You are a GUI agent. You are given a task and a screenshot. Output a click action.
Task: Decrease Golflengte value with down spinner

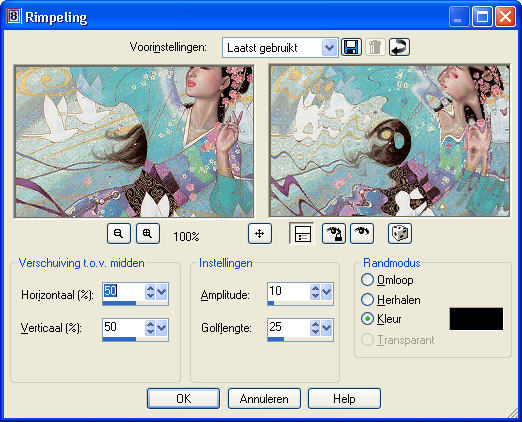coord(315,332)
